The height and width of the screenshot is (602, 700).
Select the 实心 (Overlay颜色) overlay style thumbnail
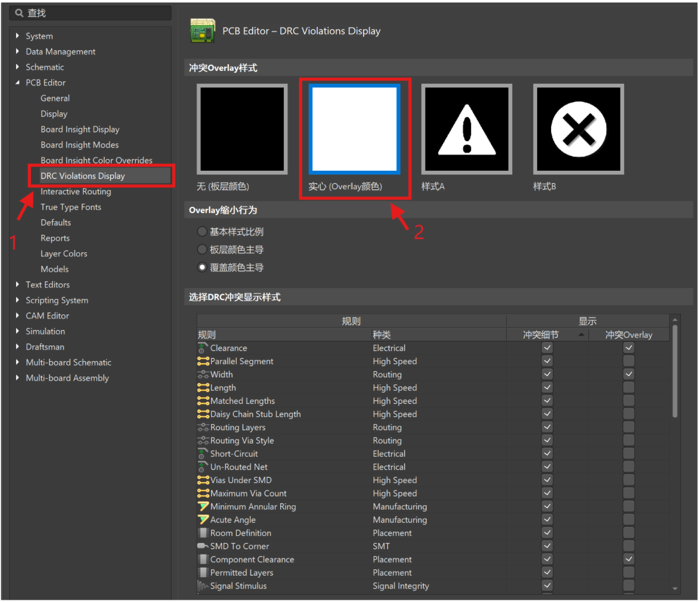[x=355, y=129]
